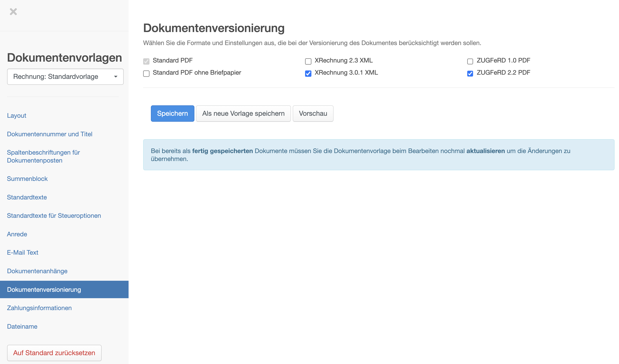619x364 pixels.
Task: Disable the ZUGFeRD 2.2 PDF checkbox
Action: [x=470, y=73]
